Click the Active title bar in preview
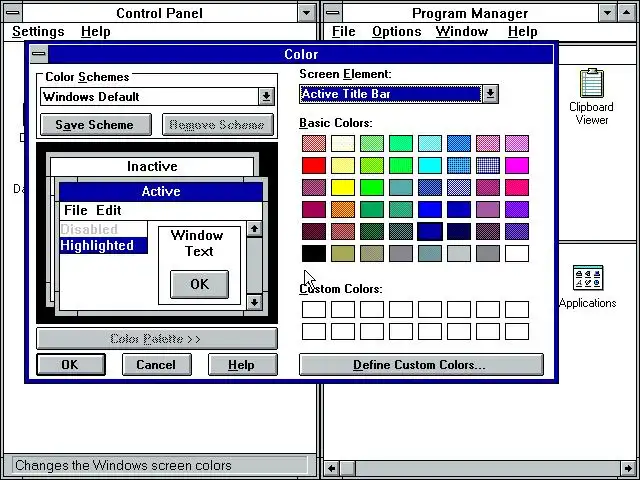The height and width of the screenshot is (480, 640). [161, 191]
